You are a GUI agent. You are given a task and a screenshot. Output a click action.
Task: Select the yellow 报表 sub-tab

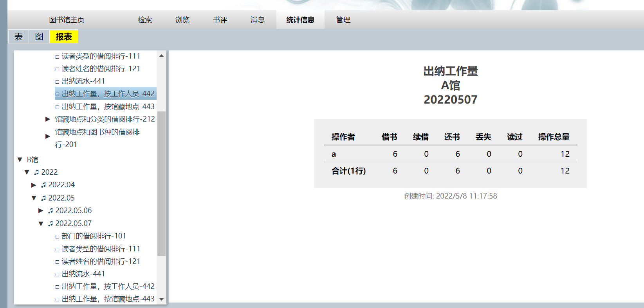pos(64,37)
